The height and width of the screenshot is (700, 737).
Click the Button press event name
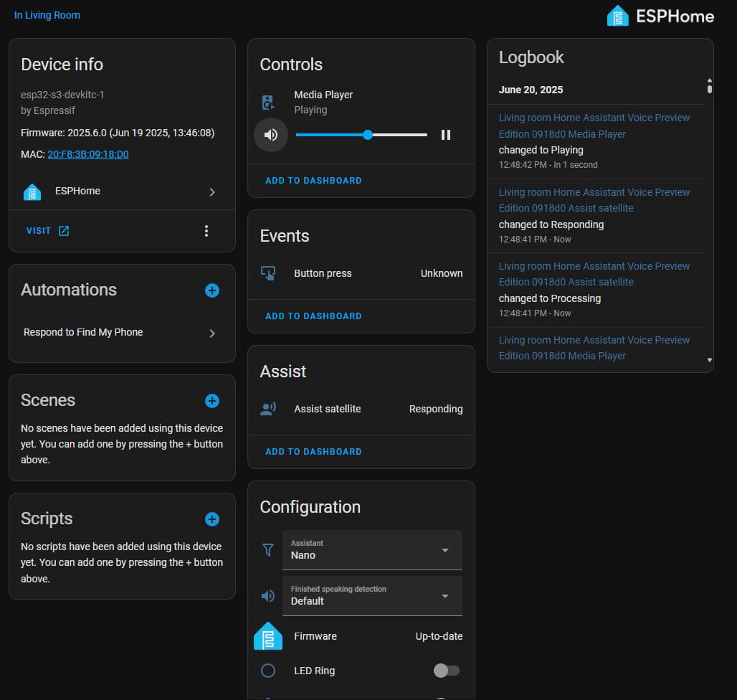pyautogui.click(x=323, y=273)
